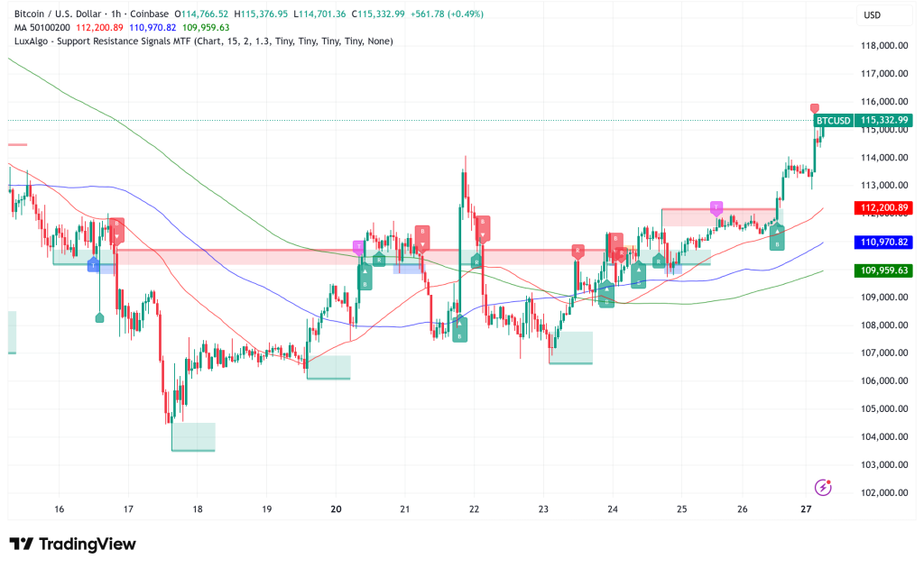The width and height of the screenshot is (924, 568).
Task: Click the TradingView logo
Action: pos(72,544)
